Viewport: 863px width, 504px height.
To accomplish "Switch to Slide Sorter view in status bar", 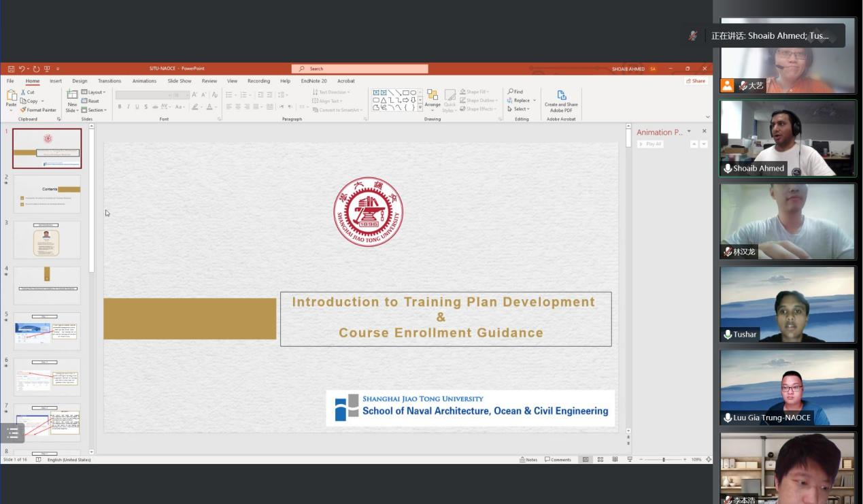I will [x=600, y=460].
